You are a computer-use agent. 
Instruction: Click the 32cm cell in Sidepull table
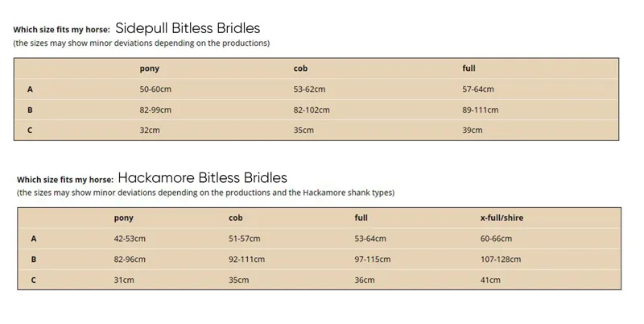[150, 130]
